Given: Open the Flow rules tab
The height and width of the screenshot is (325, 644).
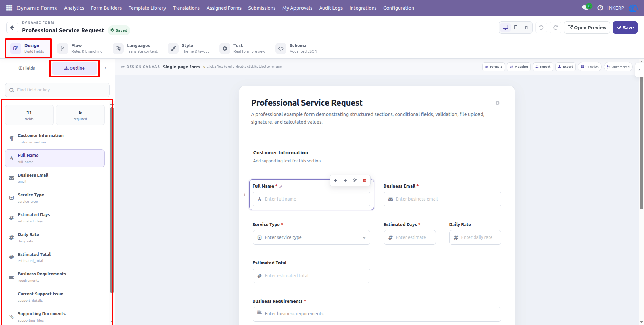Looking at the screenshot, I should click(81, 48).
